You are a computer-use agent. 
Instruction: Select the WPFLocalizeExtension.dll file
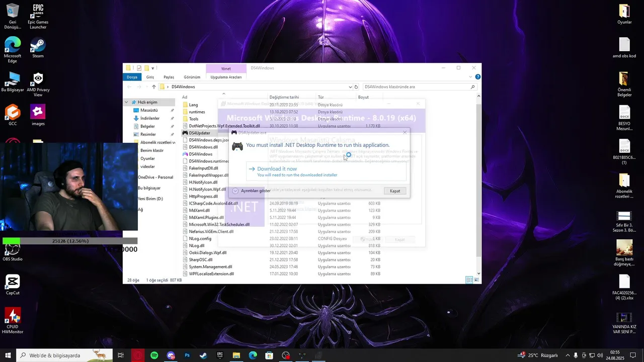point(211,274)
